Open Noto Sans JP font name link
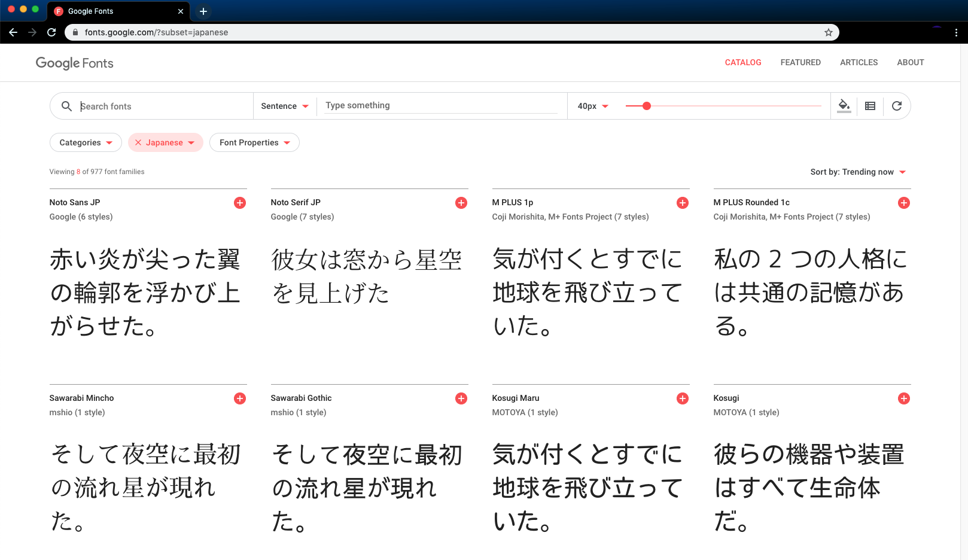 pyautogui.click(x=75, y=202)
